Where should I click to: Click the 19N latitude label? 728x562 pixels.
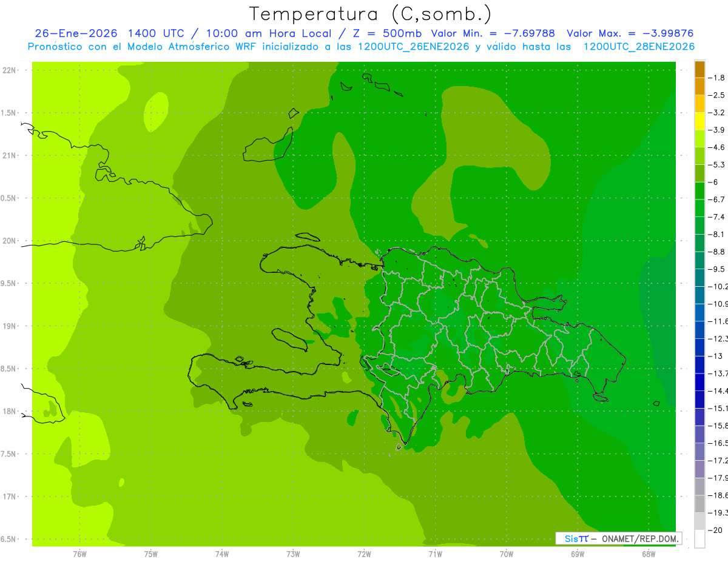pos(10,326)
